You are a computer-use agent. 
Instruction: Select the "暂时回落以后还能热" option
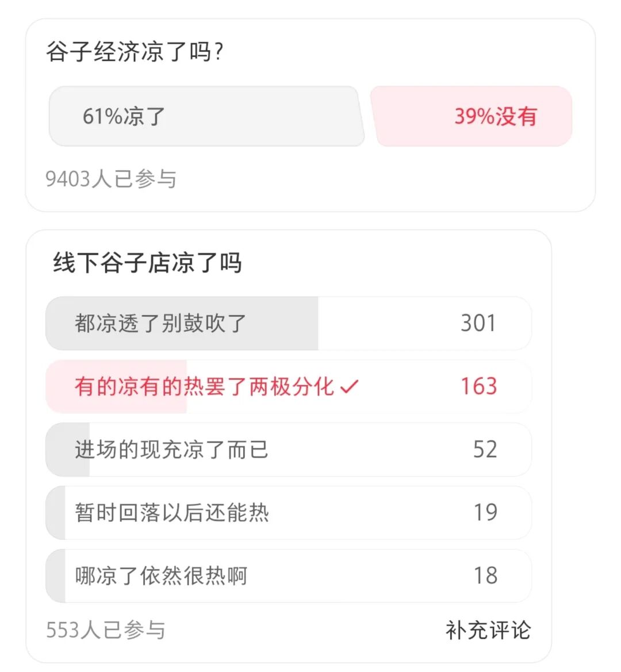pos(171,513)
